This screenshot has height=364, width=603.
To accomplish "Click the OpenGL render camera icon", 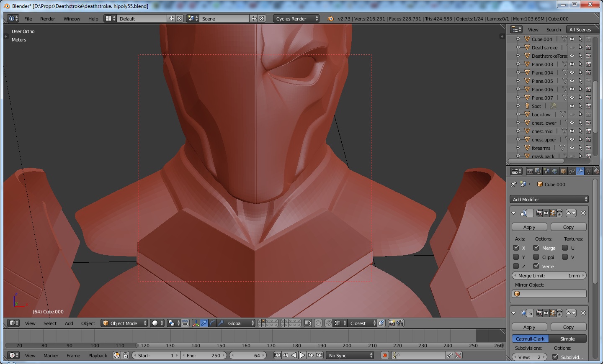I will tap(392, 323).
